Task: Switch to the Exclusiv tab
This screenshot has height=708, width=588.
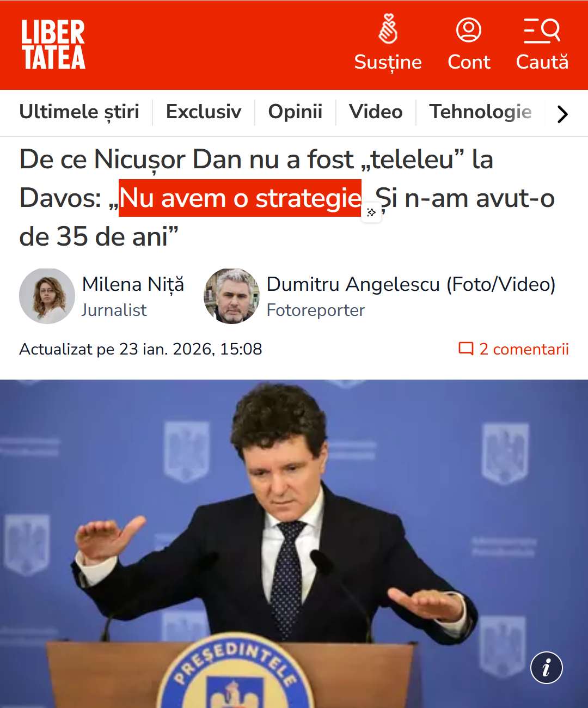Action: [x=204, y=112]
